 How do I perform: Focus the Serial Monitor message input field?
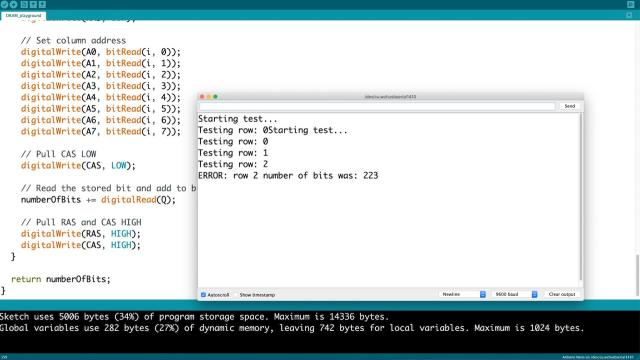pos(377,106)
